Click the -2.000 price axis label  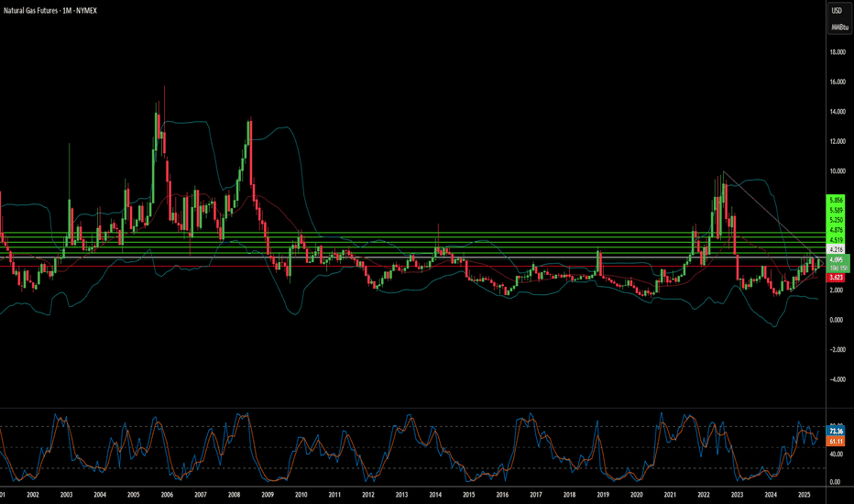[x=838, y=350]
